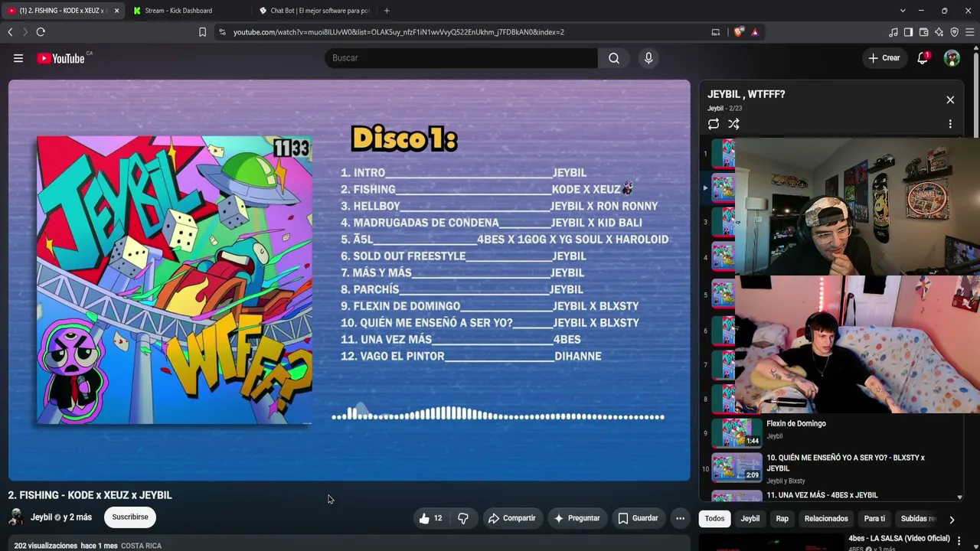
Task: Reload the page
Action: [41, 32]
